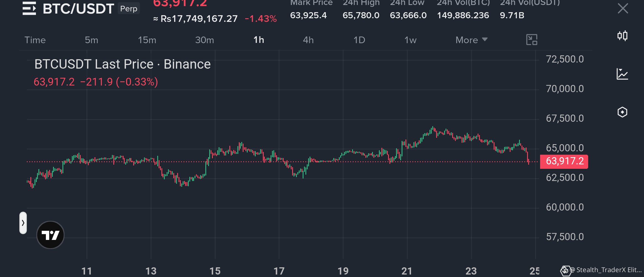644x277 pixels.
Task: Select the Time chart interval
Action: tap(35, 40)
